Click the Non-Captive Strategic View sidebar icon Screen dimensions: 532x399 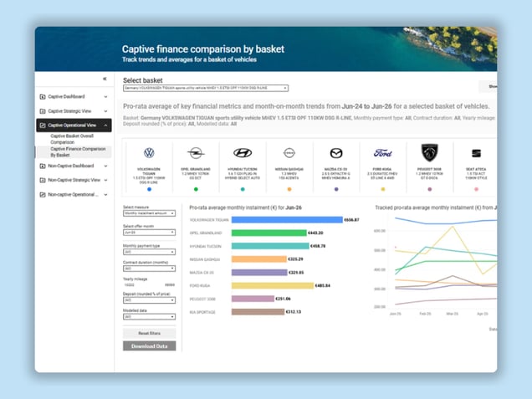(43, 180)
